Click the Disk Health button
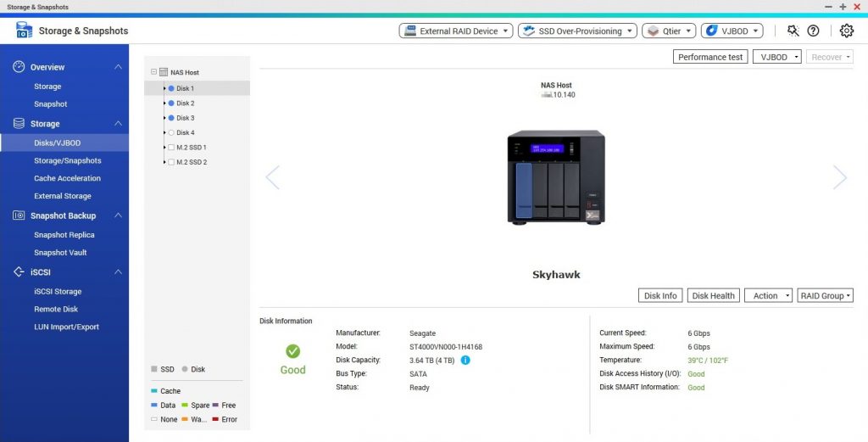Image resolution: width=868 pixels, height=442 pixels. [x=713, y=296]
